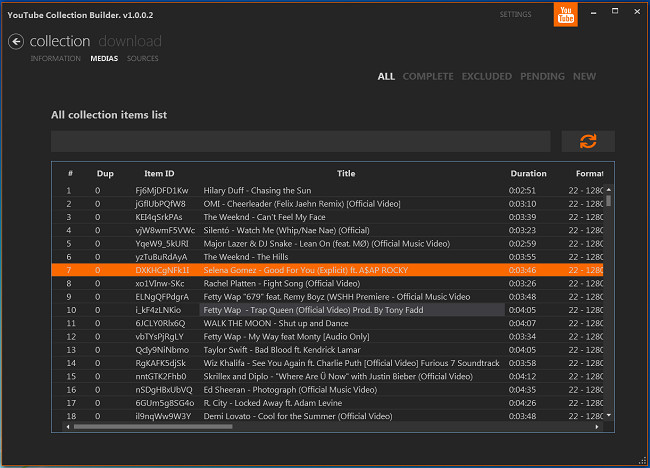Click the vertical scrollbar thumb
This screenshot has width=650, height=468.
click(609, 200)
